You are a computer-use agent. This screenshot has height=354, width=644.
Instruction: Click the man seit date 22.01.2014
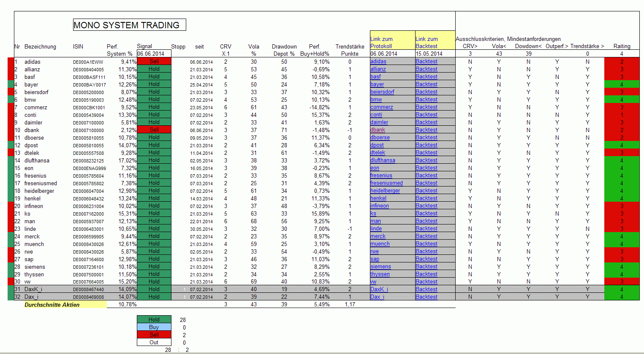[201, 222]
